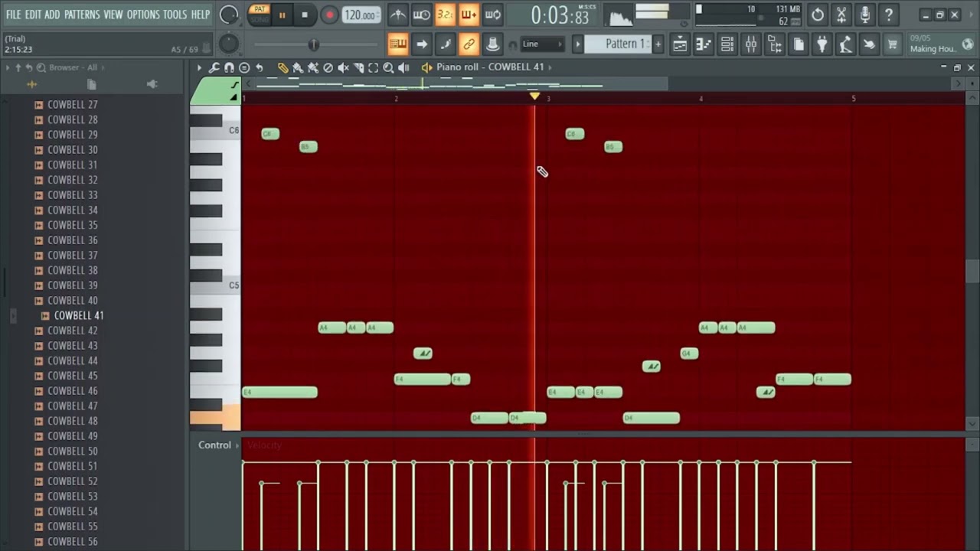This screenshot has width=980, height=551.
Task: Add a new pattern with plus button
Action: [x=658, y=44]
